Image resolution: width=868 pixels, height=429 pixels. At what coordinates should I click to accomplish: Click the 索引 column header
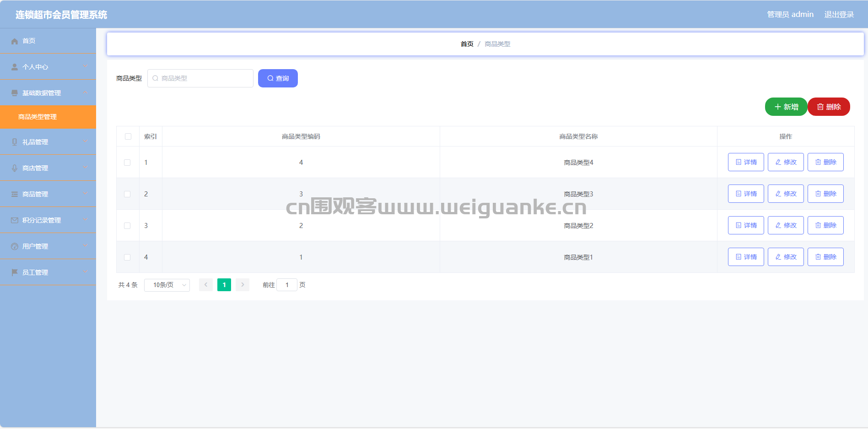point(151,136)
